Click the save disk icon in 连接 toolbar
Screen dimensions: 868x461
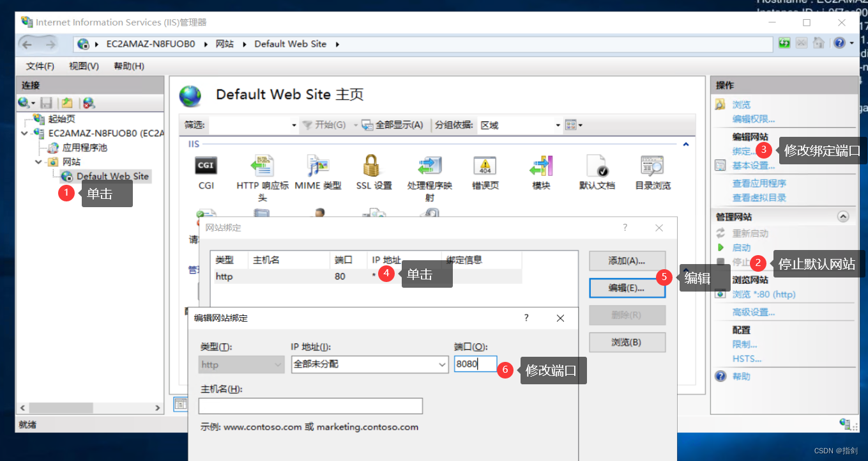click(x=46, y=102)
